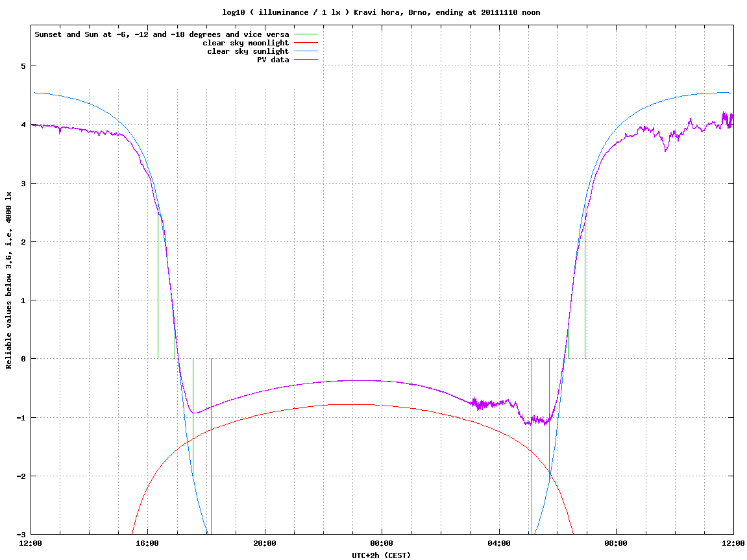The image size is (747, 560).
Task: Click the green legend line sample
Action: [306, 34]
